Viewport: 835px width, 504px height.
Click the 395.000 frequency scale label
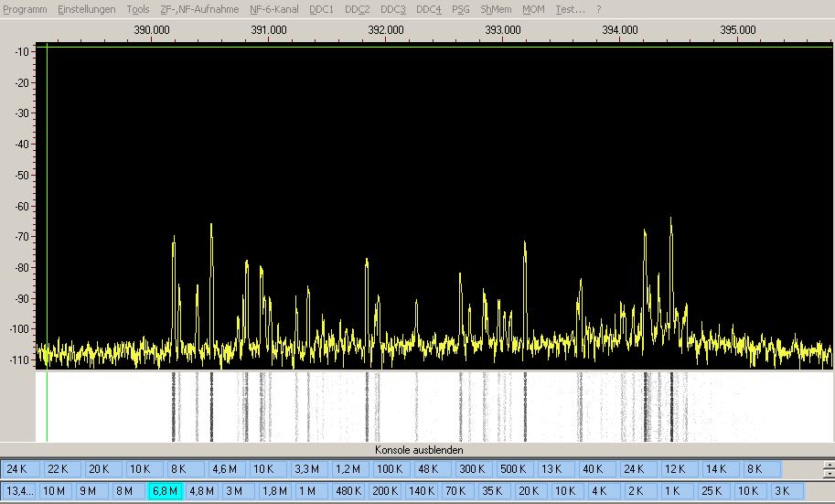click(738, 30)
